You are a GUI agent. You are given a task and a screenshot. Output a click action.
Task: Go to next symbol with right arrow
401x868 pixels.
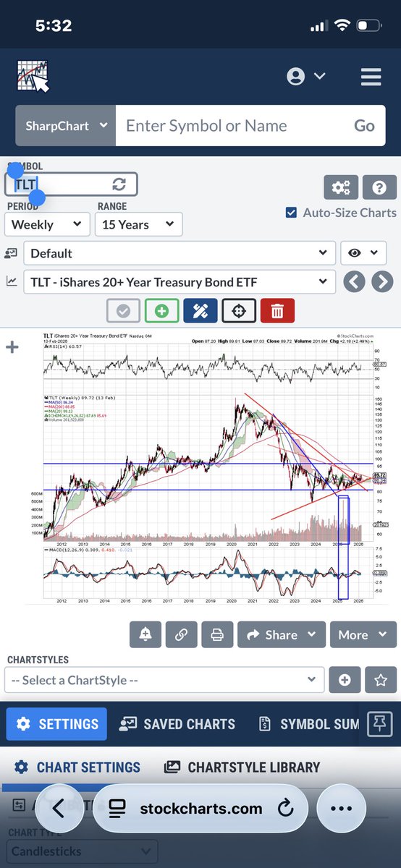point(382,281)
